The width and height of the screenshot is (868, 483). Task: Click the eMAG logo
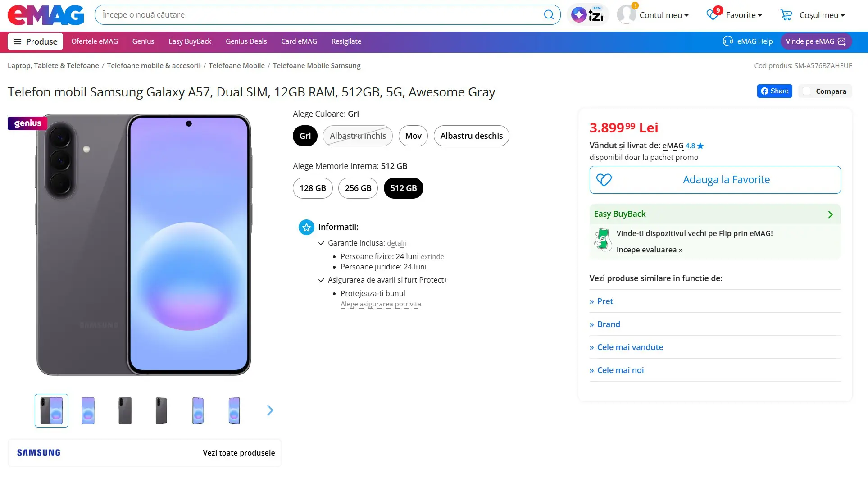coord(45,15)
